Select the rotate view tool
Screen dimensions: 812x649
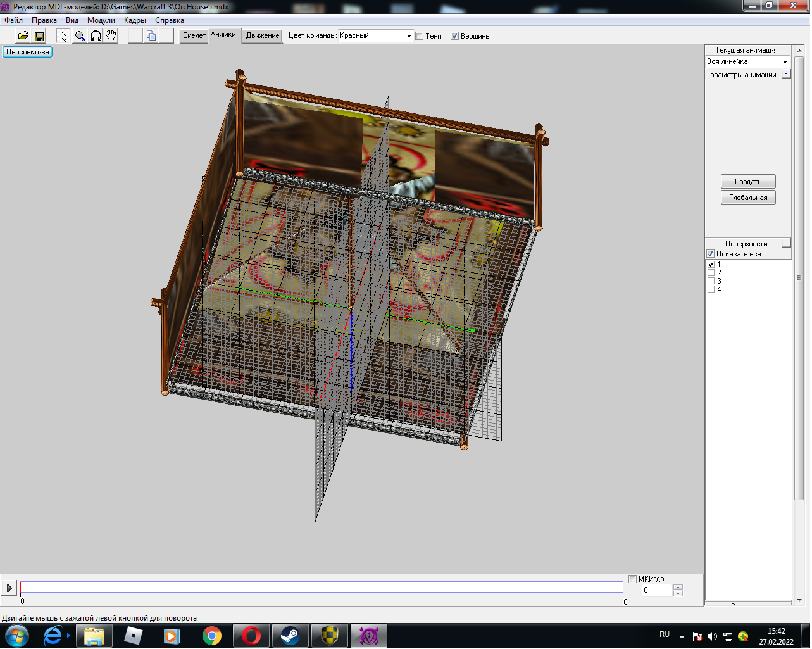(96, 36)
